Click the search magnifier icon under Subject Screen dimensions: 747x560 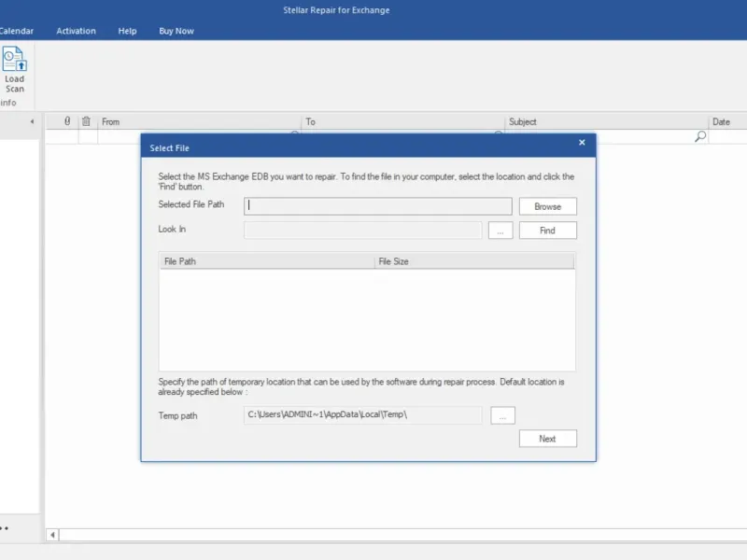coord(699,137)
